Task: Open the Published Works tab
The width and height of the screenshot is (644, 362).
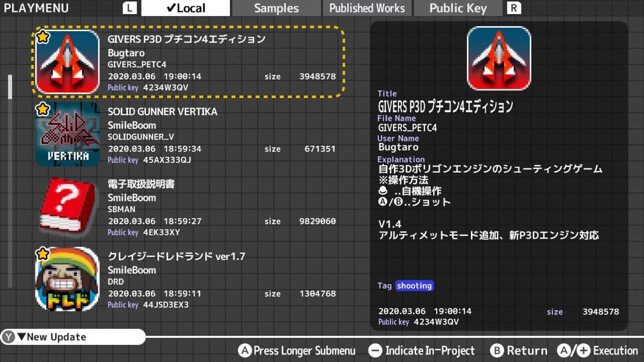Action: [x=367, y=8]
